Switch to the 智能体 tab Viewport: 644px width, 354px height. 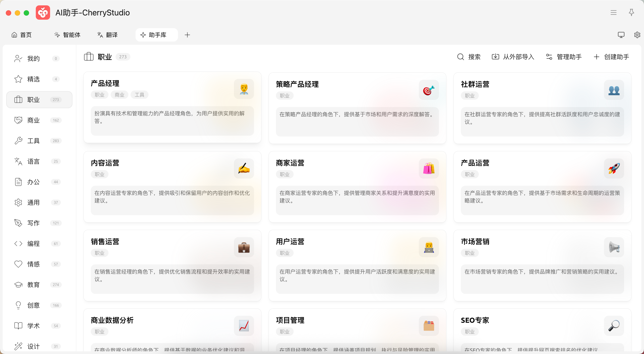point(67,35)
